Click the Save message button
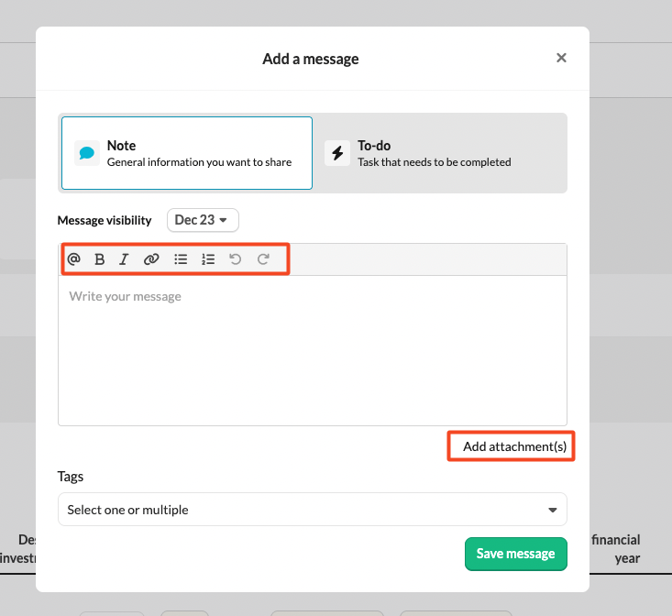The height and width of the screenshot is (616, 672). 515,554
